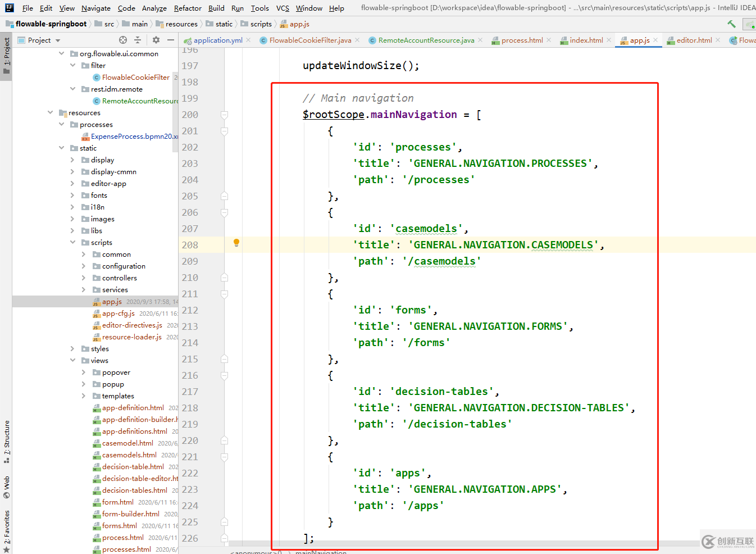Open the Refactor menu
The width and height of the screenshot is (756, 554).
click(x=188, y=8)
